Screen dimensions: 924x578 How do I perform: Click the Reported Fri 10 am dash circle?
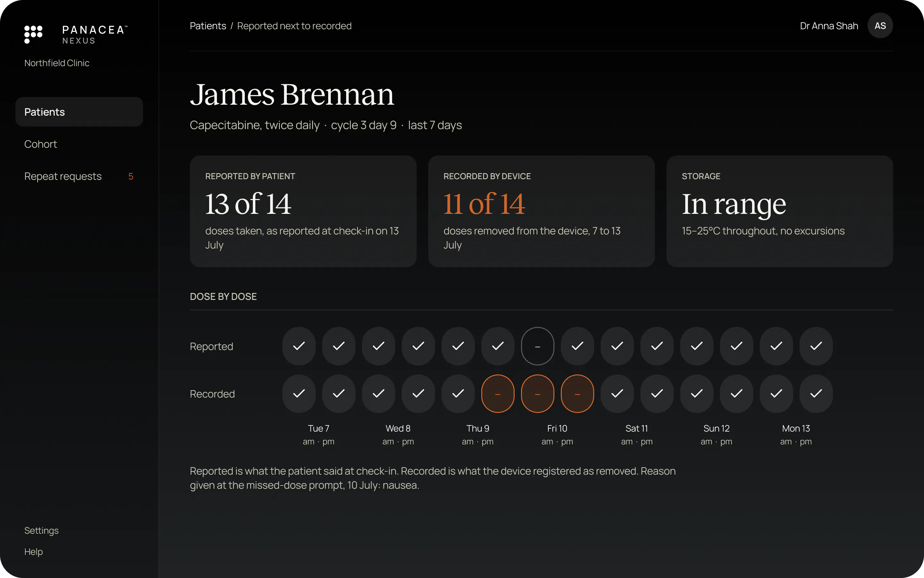[538, 346]
